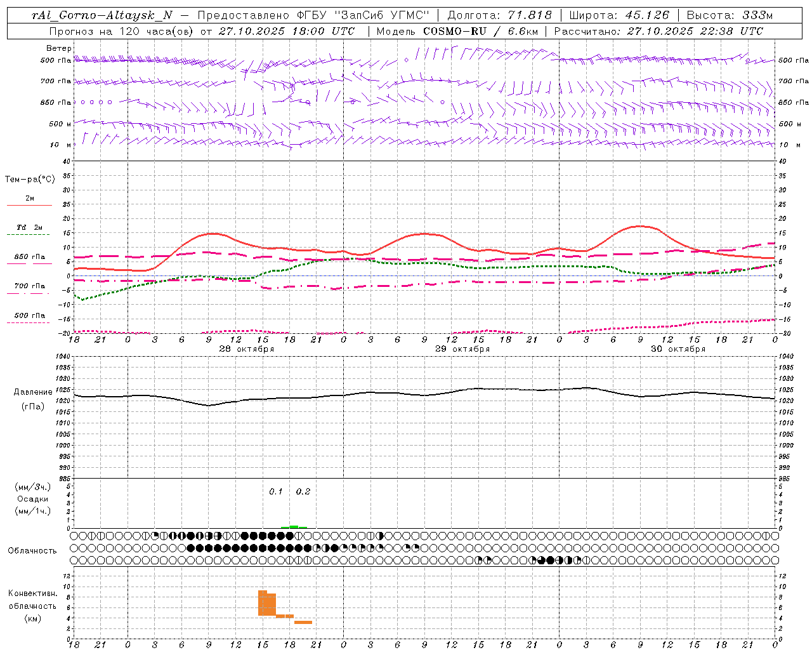Click the 28 октября date label
This screenshot has width=812, height=650.
(x=246, y=349)
